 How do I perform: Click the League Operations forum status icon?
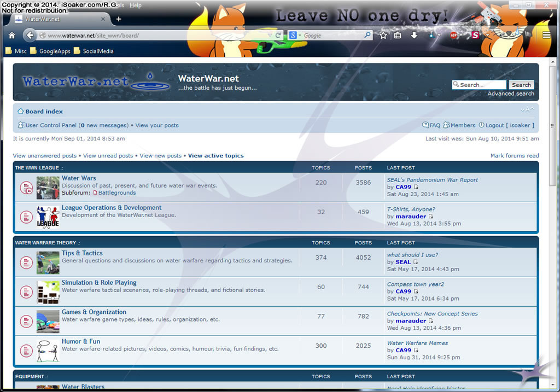[x=26, y=217]
